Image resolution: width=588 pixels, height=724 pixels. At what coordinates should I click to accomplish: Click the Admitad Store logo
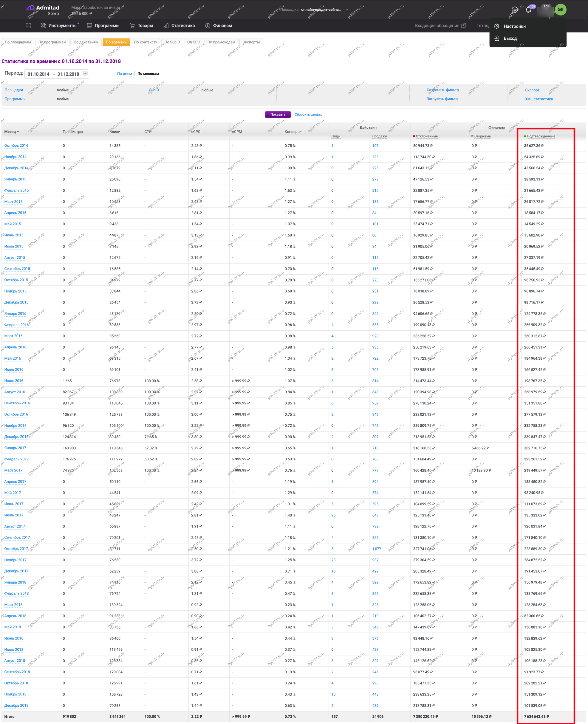pos(43,10)
